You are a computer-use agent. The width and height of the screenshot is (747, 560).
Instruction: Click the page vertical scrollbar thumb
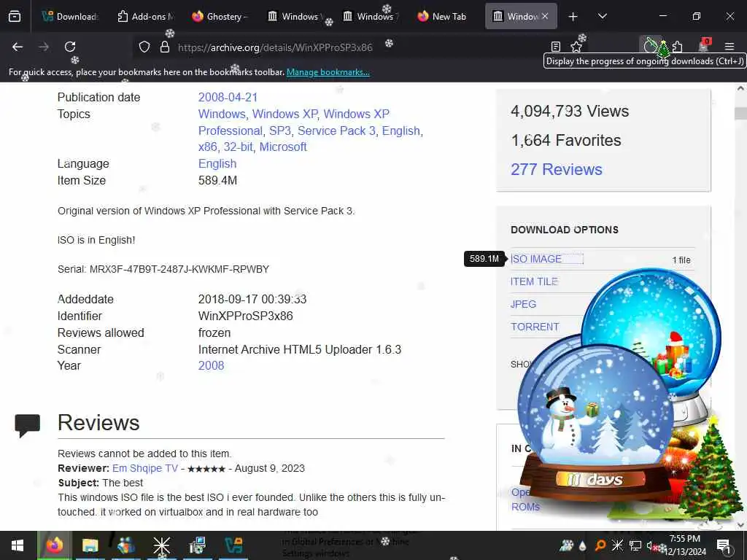740,113
